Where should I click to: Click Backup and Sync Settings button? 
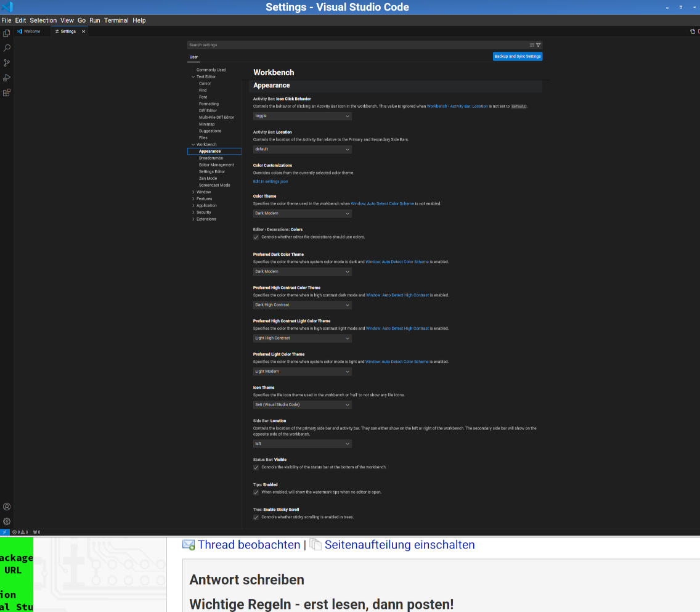click(x=518, y=56)
